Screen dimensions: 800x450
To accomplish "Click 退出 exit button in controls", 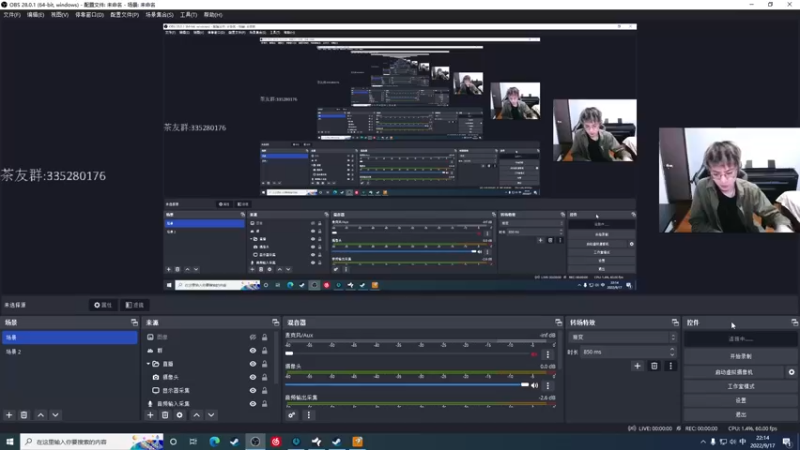I will [740, 415].
